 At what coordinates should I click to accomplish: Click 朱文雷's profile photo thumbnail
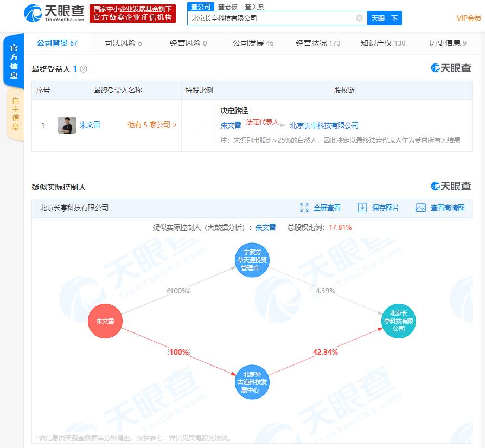pos(67,125)
